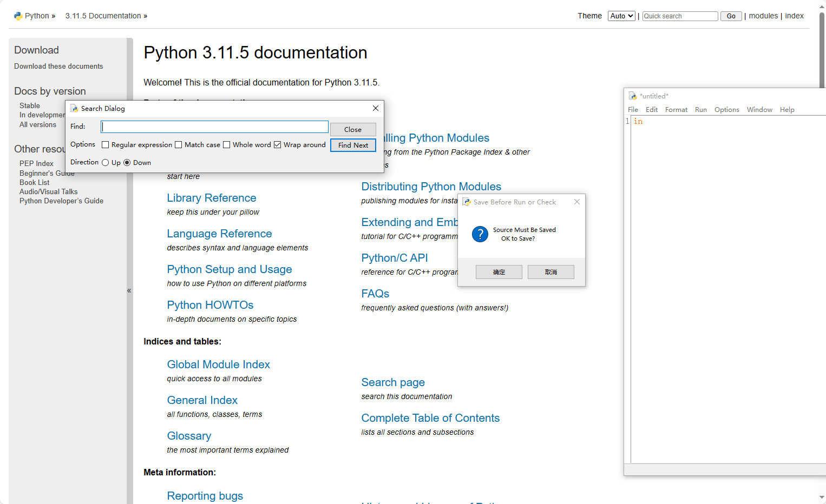Click the Go quick search button
The height and width of the screenshot is (504, 826).
731,16
